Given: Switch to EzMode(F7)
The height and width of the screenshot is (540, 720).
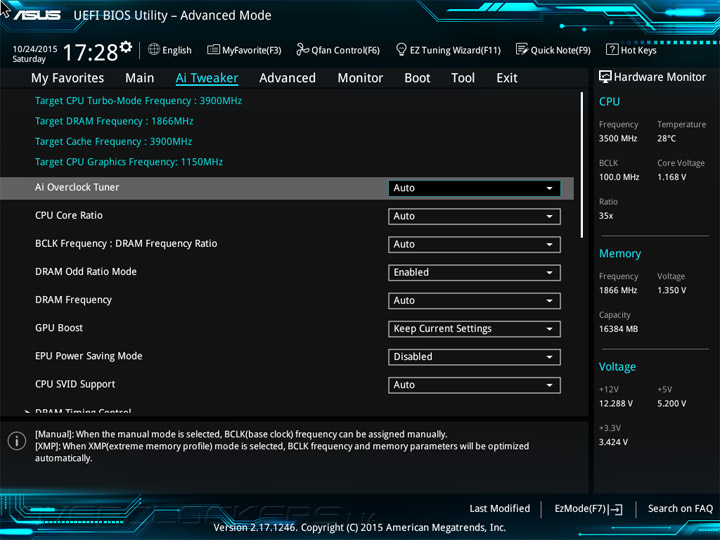Looking at the screenshot, I should [589, 509].
